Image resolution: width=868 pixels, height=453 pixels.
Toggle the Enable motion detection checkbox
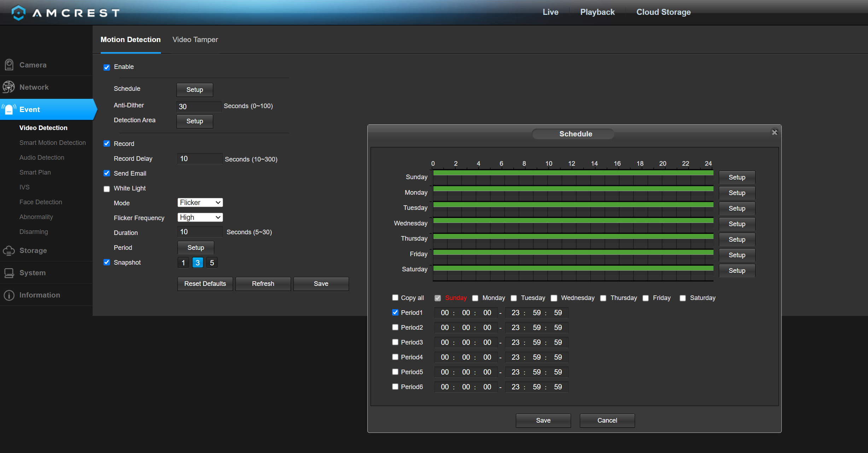pyautogui.click(x=106, y=67)
